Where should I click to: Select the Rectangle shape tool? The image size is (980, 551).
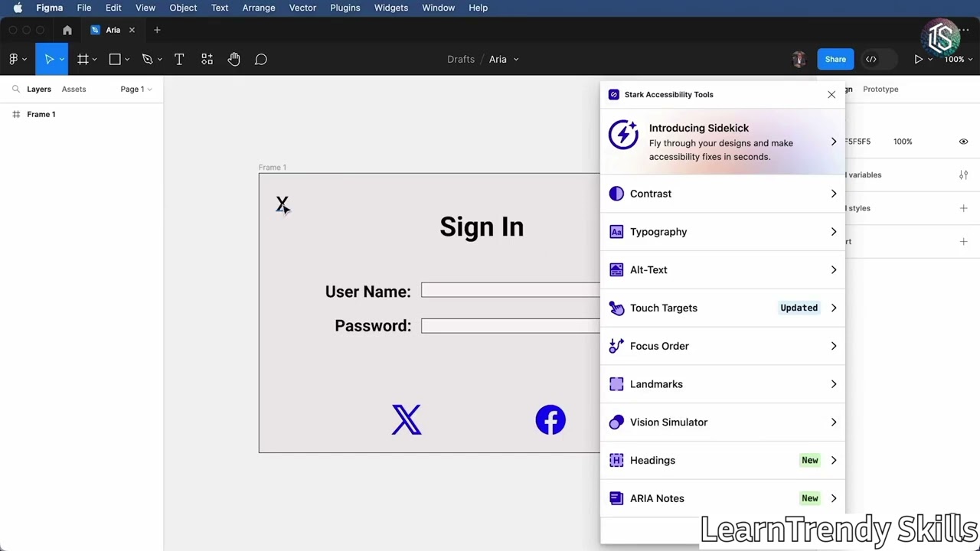[115, 59]
